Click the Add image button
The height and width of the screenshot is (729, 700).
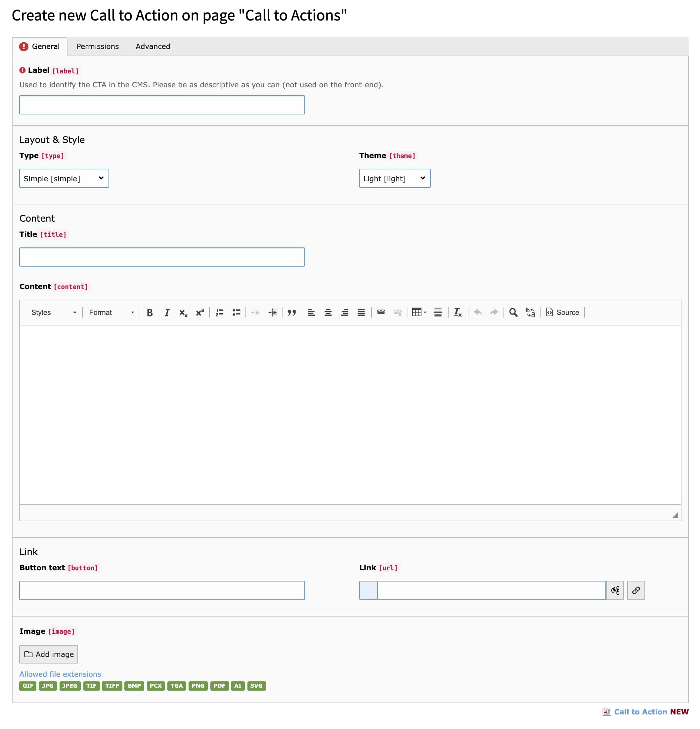[49, 654]
